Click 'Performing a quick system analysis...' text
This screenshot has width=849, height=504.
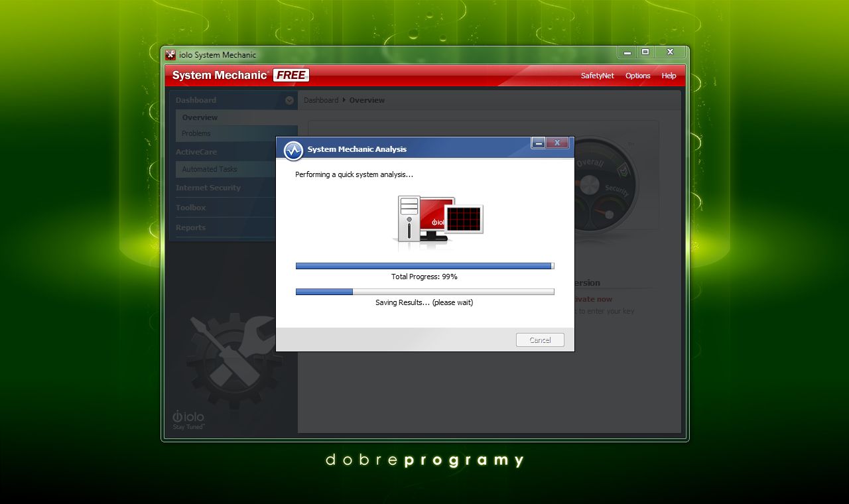(x=354, y=174)
